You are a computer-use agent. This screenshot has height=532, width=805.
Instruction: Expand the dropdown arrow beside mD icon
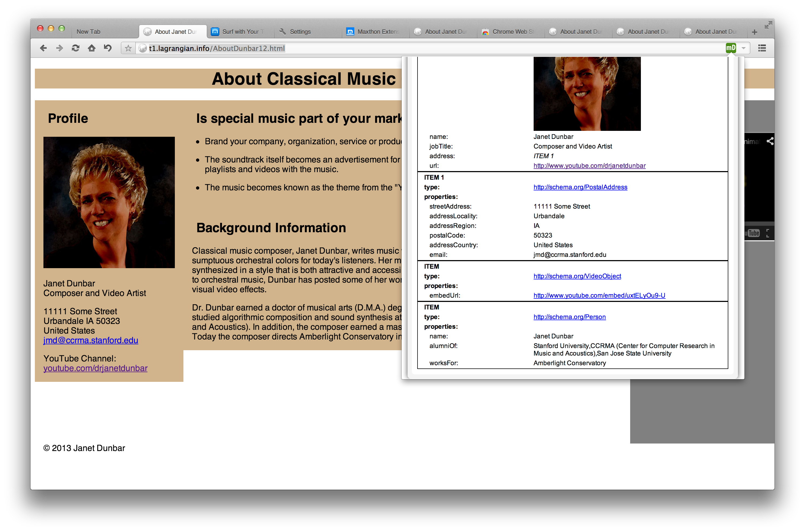(743, 48)
